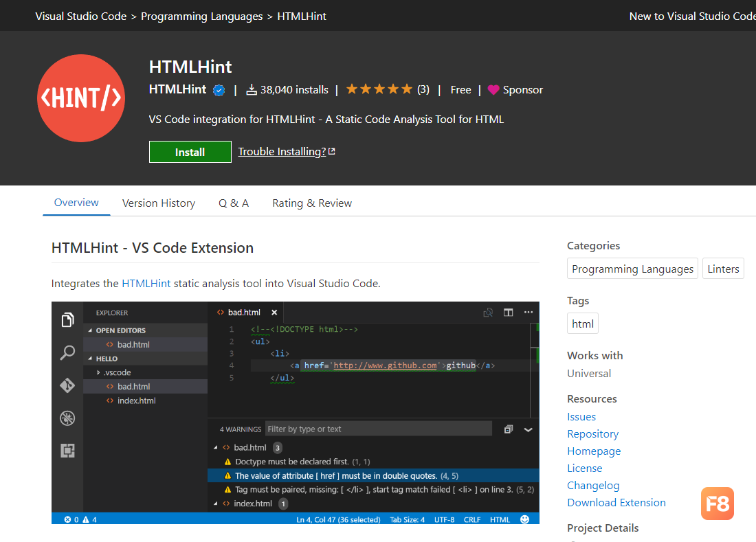Close the bad.html editor tab

tap(274, 313)
